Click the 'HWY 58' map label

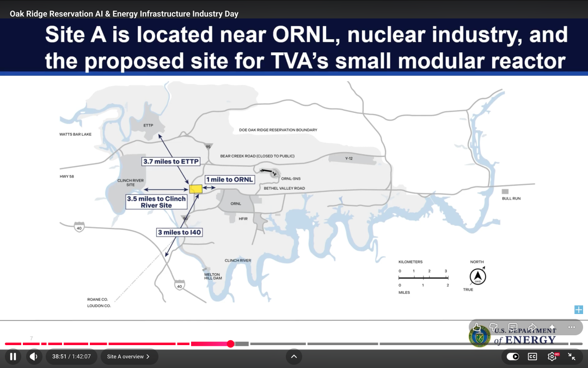(67, 177)
